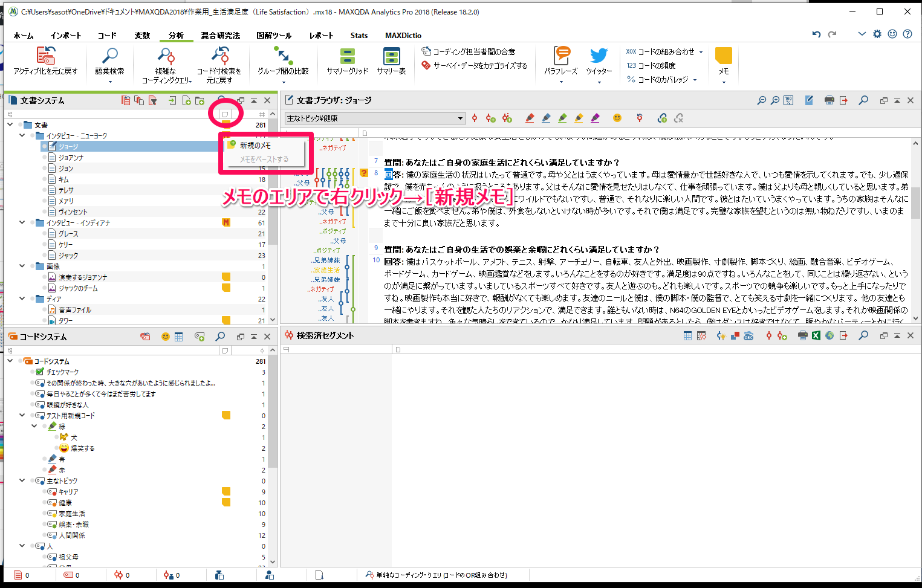Collapse インタビュー - インディアナ group

pyautogui.click(x=22, y=222)
